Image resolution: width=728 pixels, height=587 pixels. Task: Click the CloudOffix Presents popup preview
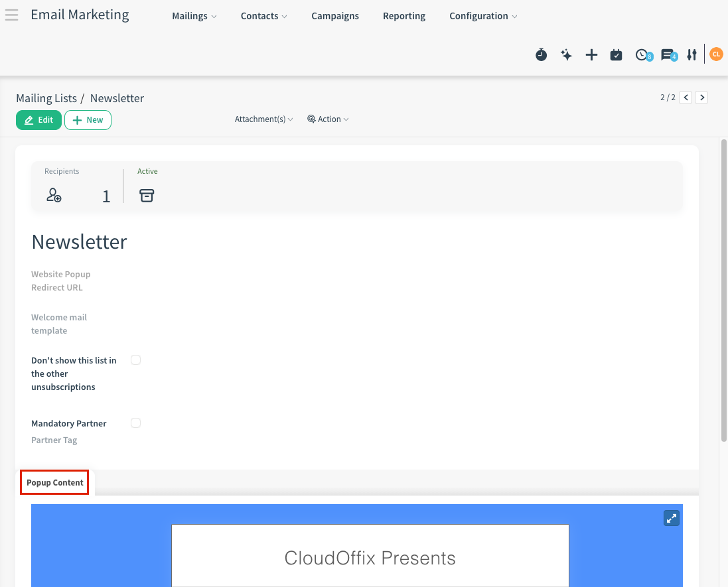tap(370, 555)
